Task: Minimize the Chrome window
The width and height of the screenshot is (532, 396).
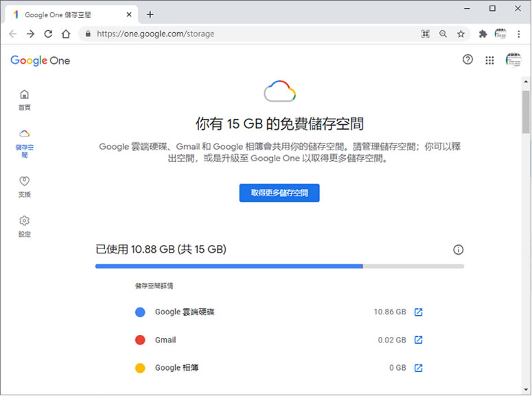Action: (x=467, y=8)
